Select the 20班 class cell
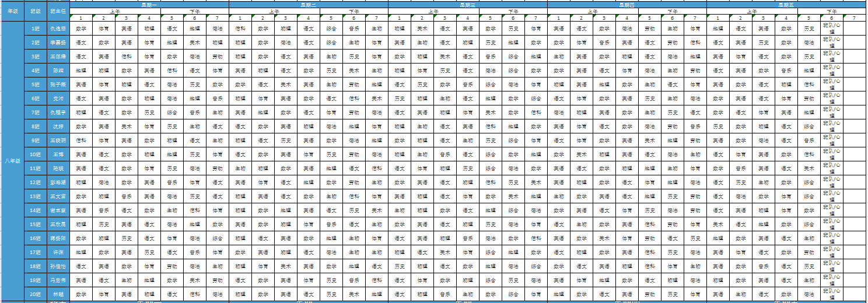 tap(35, 294)
